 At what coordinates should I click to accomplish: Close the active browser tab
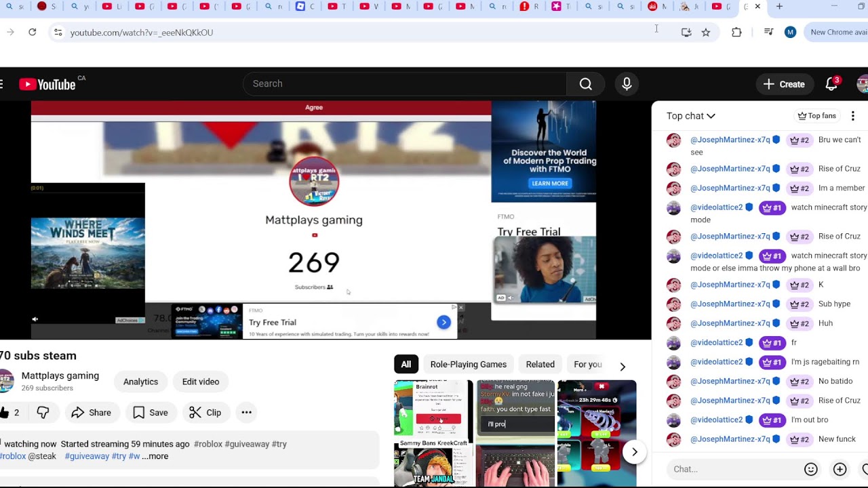click(757, 7)
